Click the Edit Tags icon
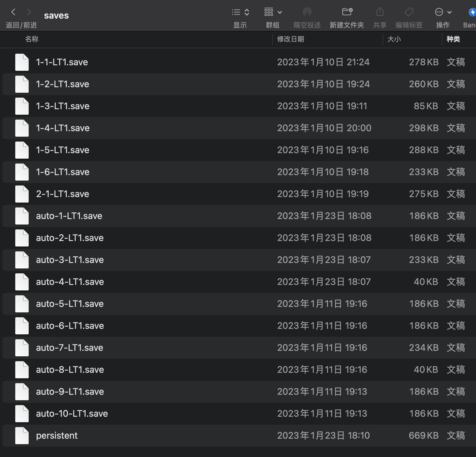476x457 pixels. tap(409, 12)
